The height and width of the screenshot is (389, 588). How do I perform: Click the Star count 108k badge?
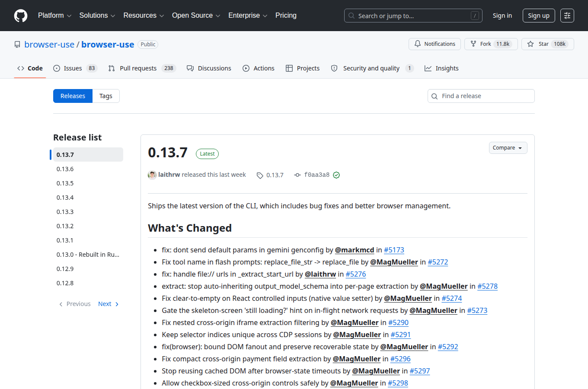coord(559,44)
